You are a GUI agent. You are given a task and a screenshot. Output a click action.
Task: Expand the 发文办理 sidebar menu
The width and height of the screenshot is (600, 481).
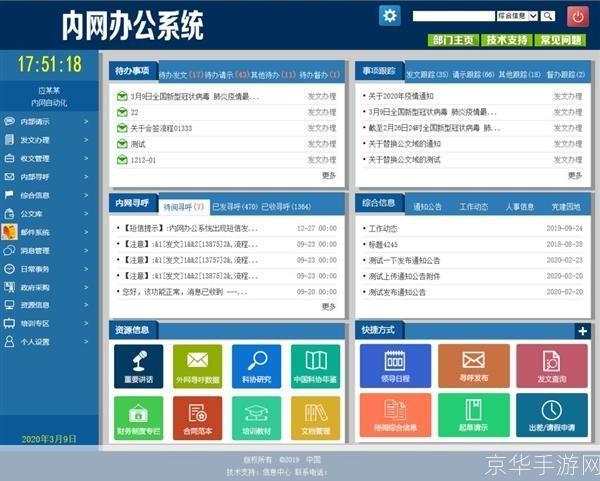tap(50, 140)
